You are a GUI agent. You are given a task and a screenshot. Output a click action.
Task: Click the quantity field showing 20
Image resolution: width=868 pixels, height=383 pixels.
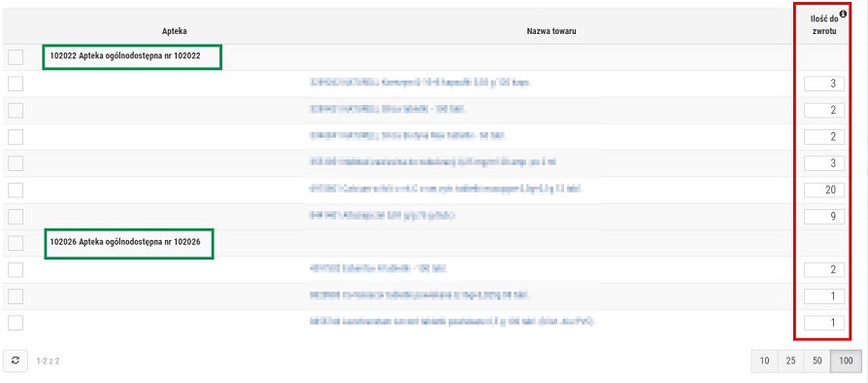pos(824,191)
